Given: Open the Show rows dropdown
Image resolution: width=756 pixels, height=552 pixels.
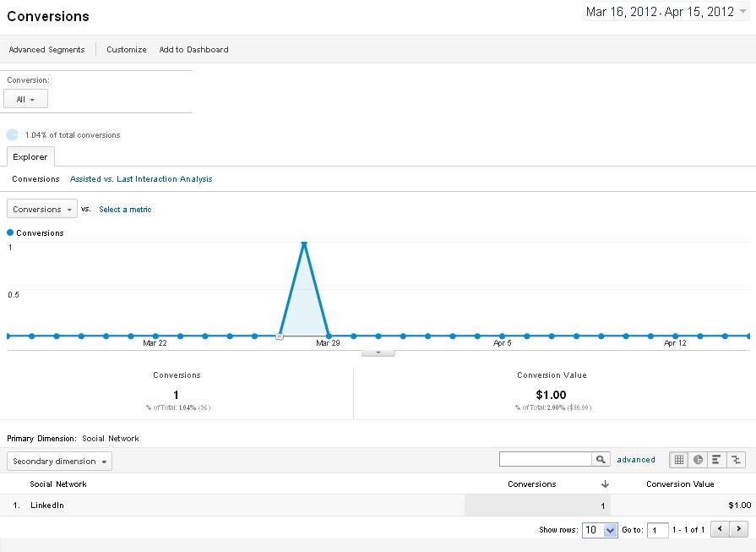Looking at the screenshot, I should (x=600, y=530).
